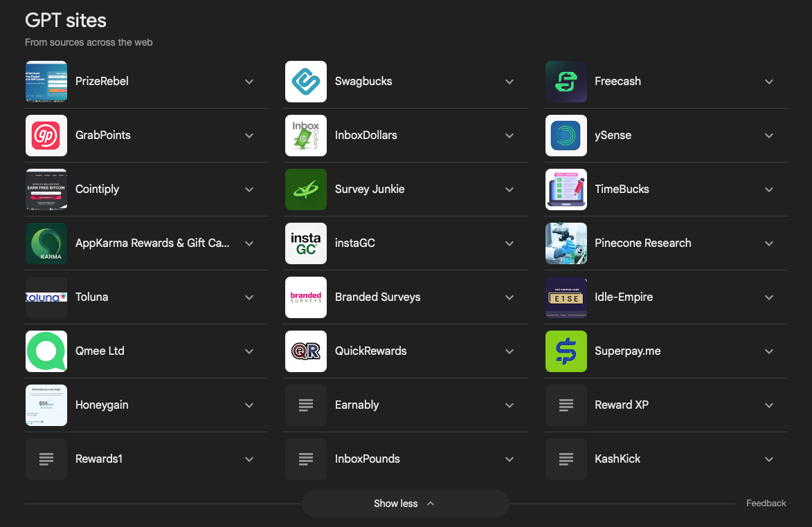Viewport: 812px width, 527px height.
Task: Expand the Earnably entry chevron
Action: point(509,405)
